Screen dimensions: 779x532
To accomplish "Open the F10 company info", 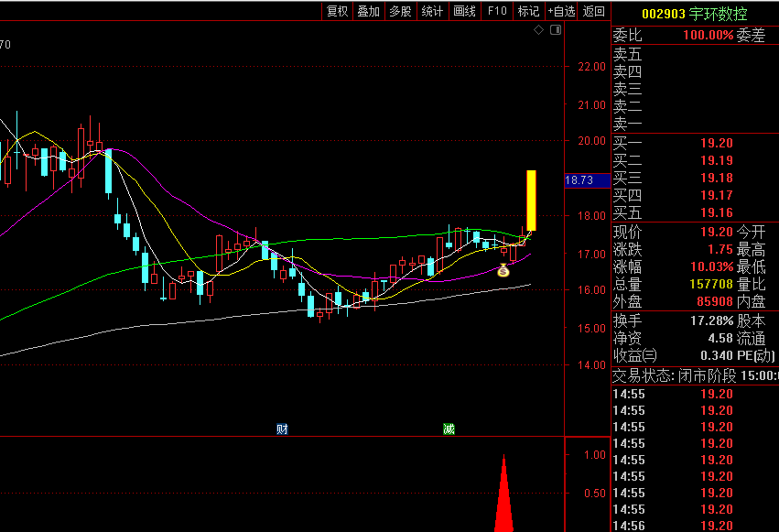I will pos(497,11).
